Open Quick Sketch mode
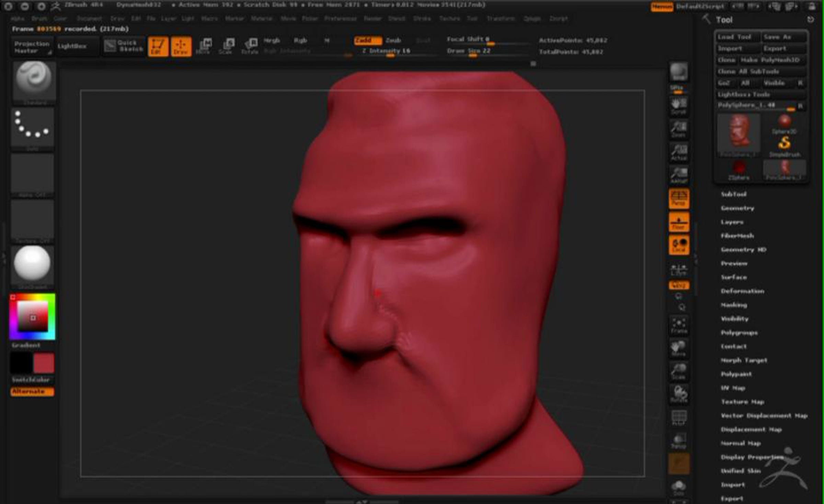824x504 pixels. [124, 46]
